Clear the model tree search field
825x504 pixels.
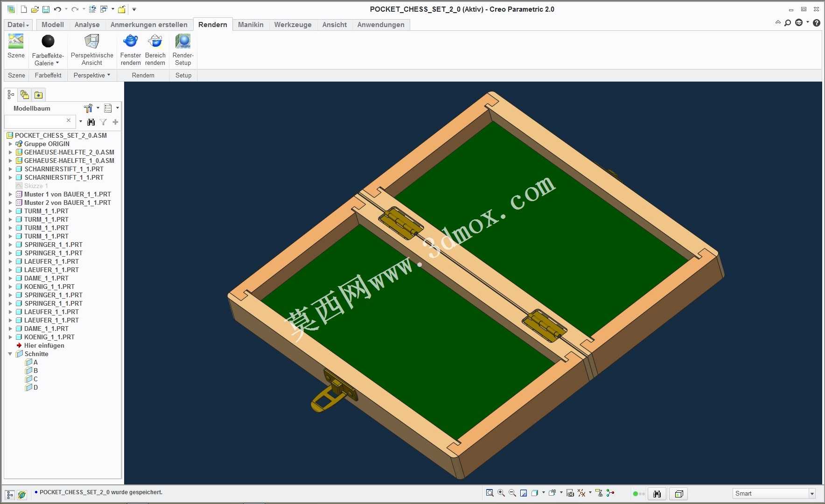click(x=69, y=120)
